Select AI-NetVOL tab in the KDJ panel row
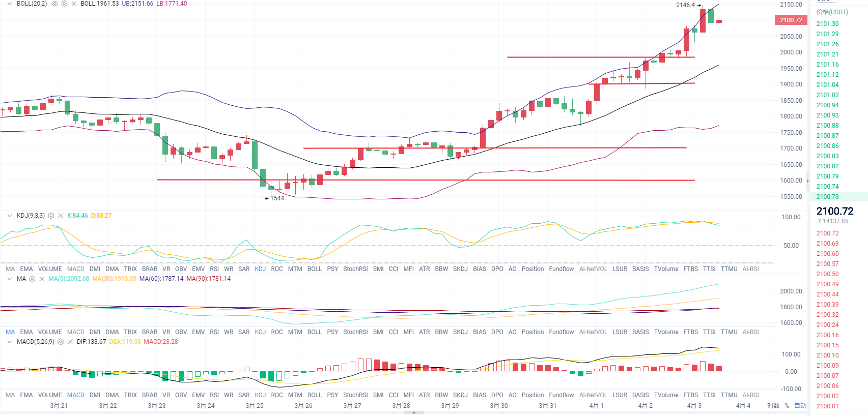Screen dimensions: 868x417 pos(593,269)
